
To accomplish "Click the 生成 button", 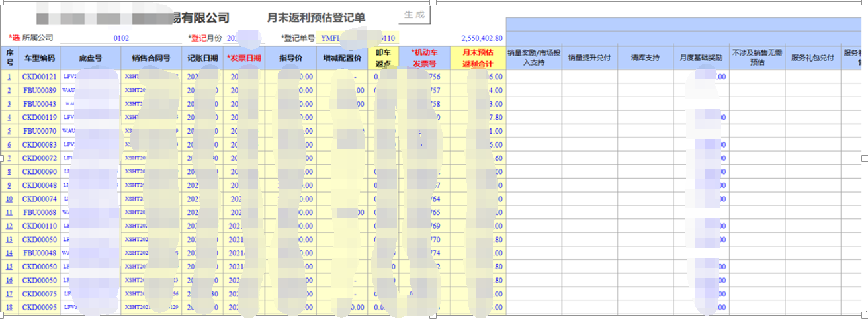I will point(414,15).
